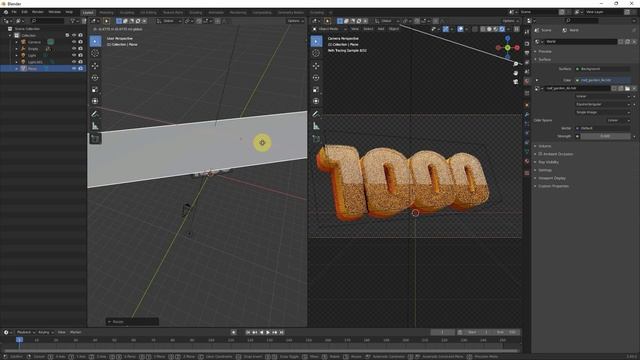
Task: Switch to UV Editing workspace tab
Action: pos(148,13)
